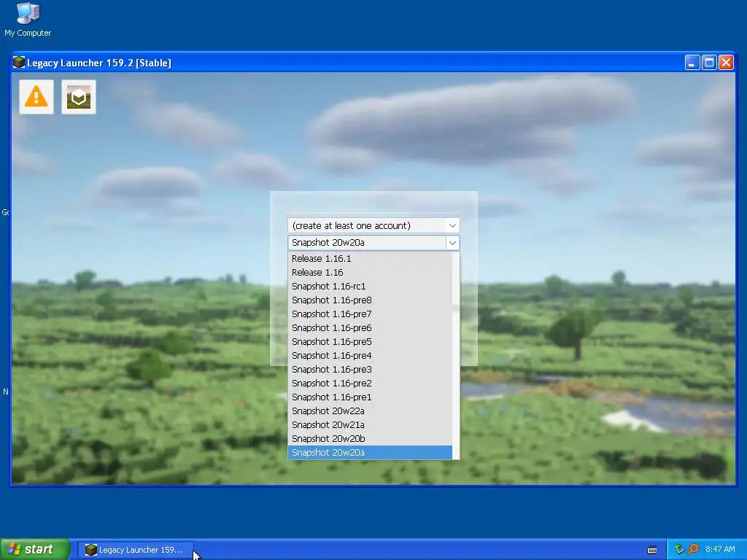This screenshot has width=747, height=560.
Task: Minimize the Legacy Launcher window
Action: pyautogui.click(x=692, y=63)
